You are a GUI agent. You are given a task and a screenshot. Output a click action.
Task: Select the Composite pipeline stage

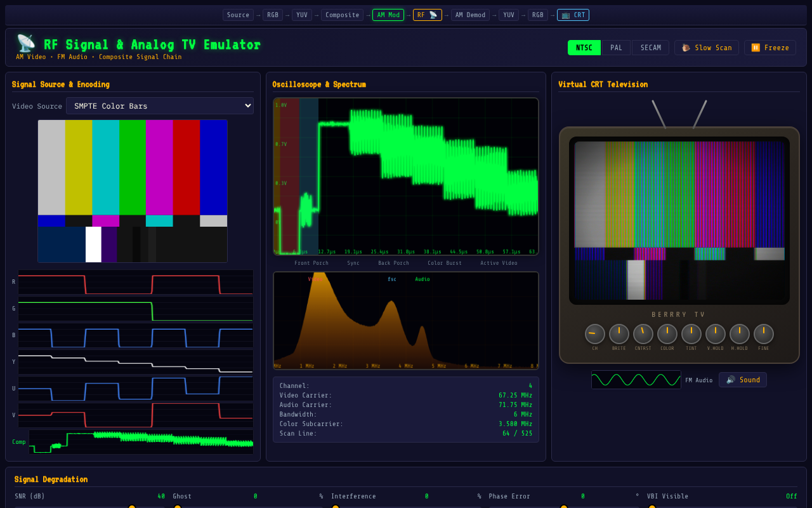[x=343, y=15]
